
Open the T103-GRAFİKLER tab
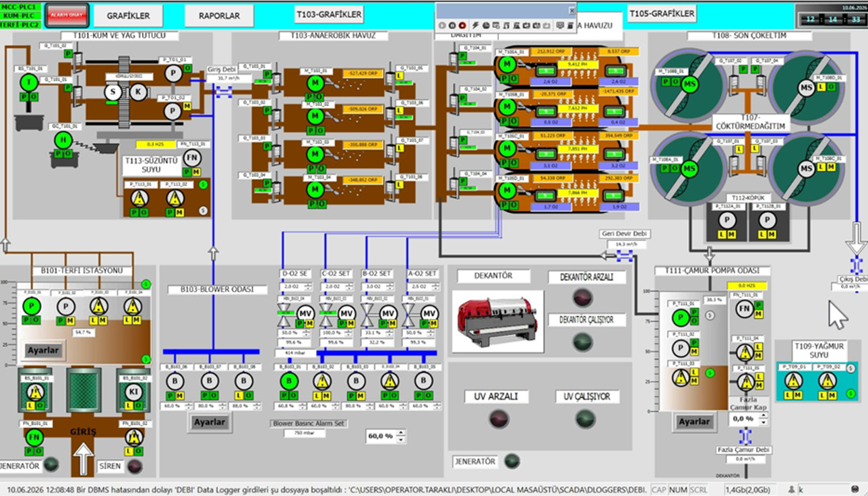click(329, 13)
